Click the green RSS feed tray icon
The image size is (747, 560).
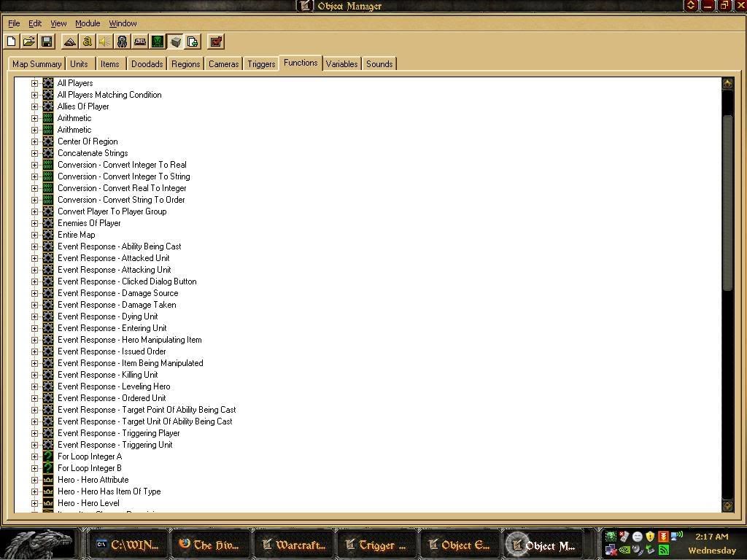(664, 550)
